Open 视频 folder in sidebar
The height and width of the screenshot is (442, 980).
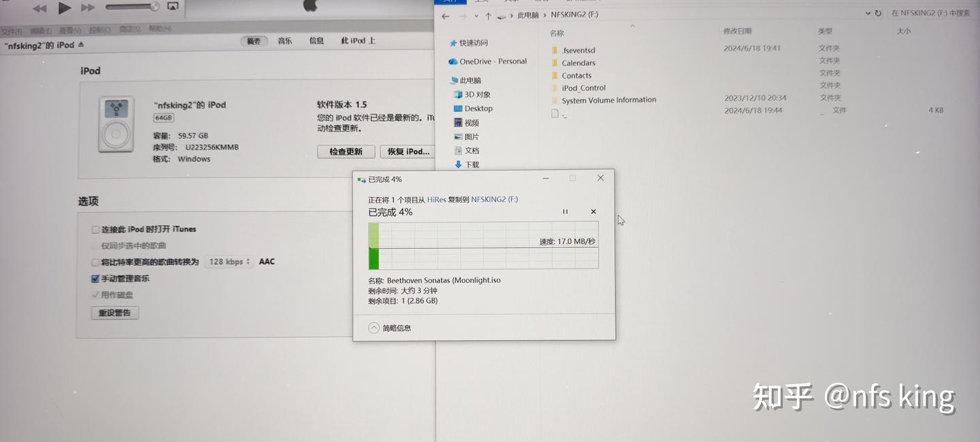point(466,123)
